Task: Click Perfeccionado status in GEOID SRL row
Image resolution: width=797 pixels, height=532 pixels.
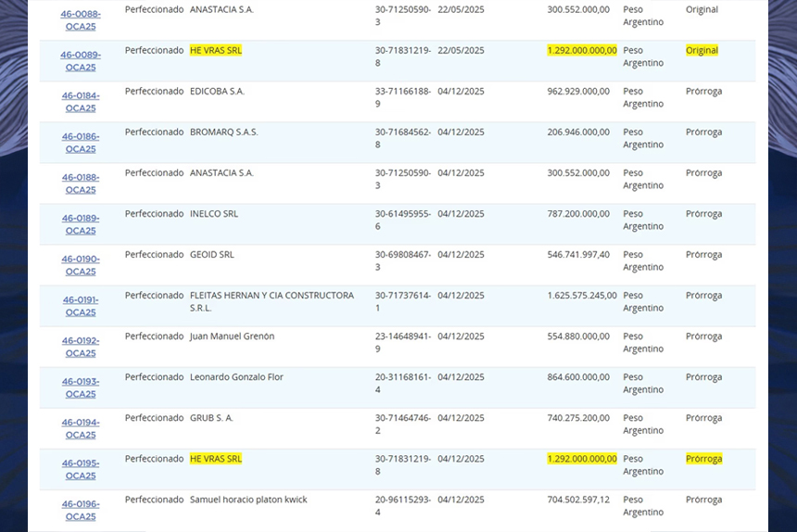Action: [155, 255]
